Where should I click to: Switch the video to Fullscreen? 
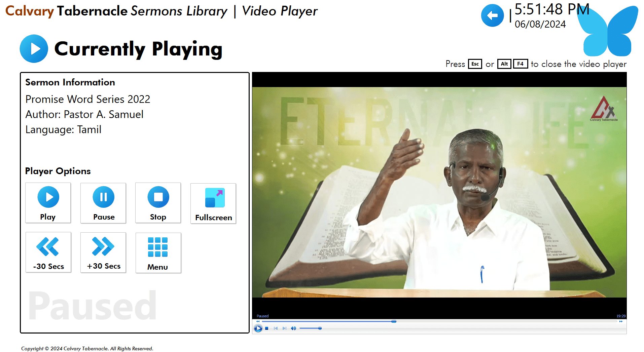[x=213, y=203]
